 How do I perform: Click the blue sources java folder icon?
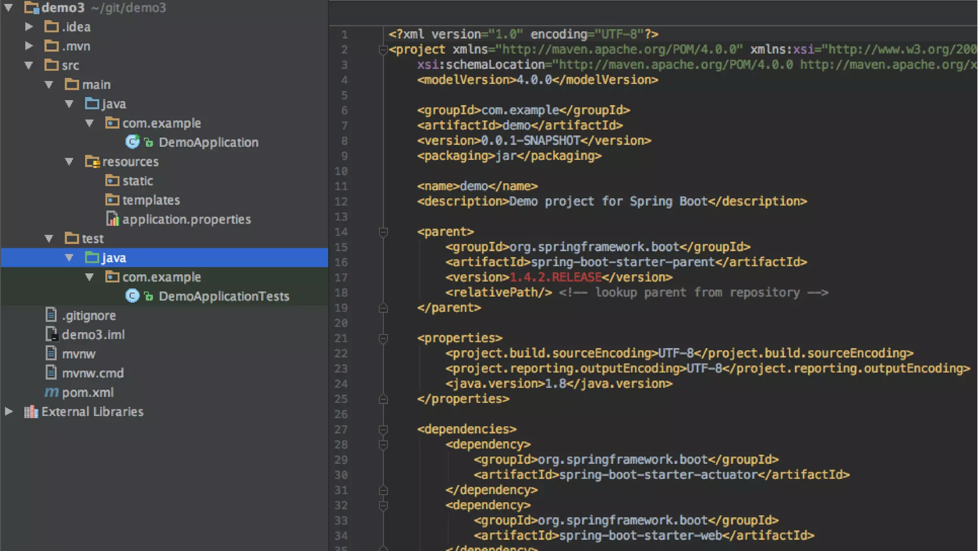(x=92, y=103)
